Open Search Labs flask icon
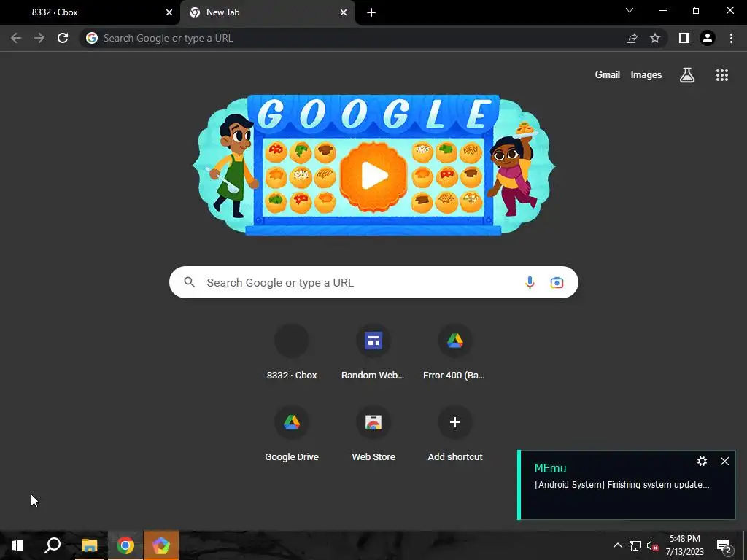Image resolution: width=747 pixels, height=560 pixels. [687, 75]
